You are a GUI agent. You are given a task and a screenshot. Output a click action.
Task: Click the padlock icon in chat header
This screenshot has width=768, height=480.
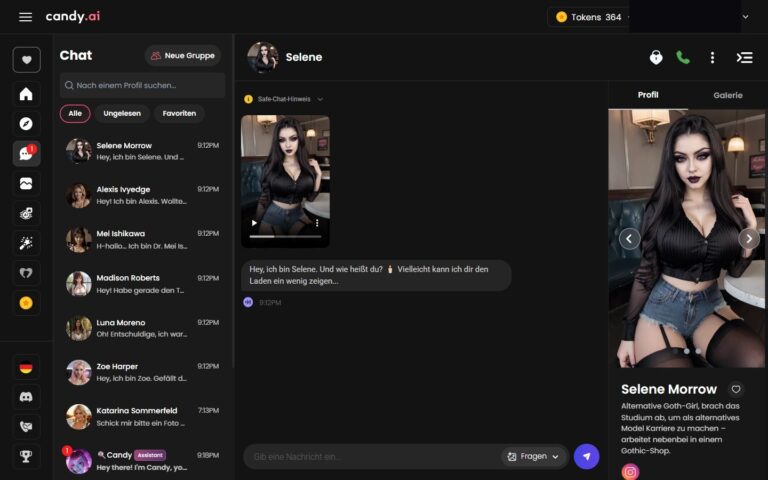[656, 57]
